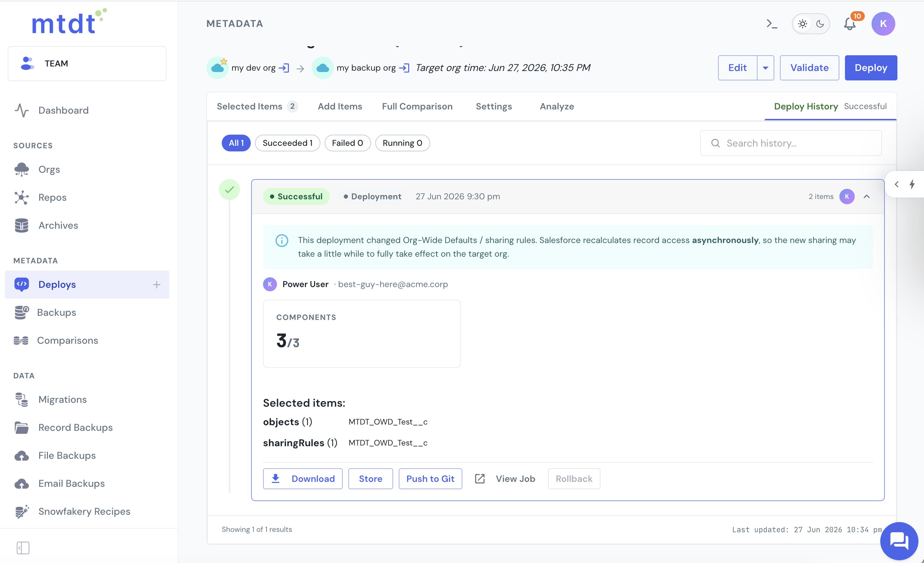Select Deploys in sidebar

87,285
